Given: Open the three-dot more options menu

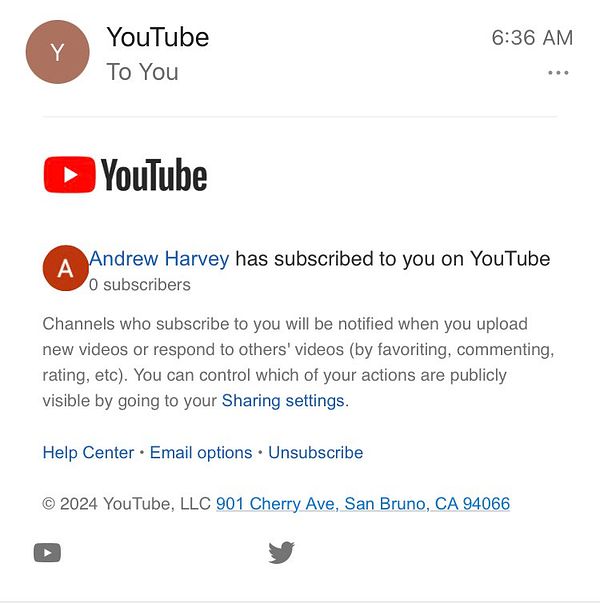Looking at the screenshot, I should pos(558,72).
